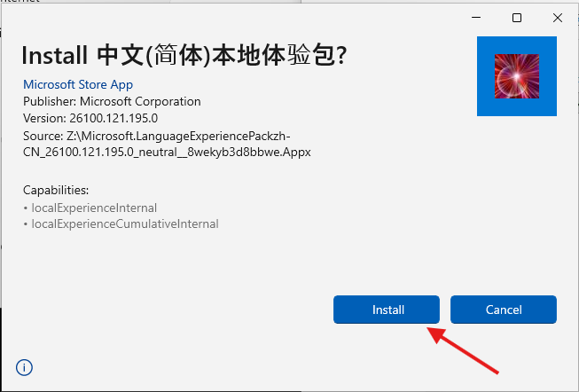Click the Install button
This screenshot has width=579, height=392.
[387, 310]
